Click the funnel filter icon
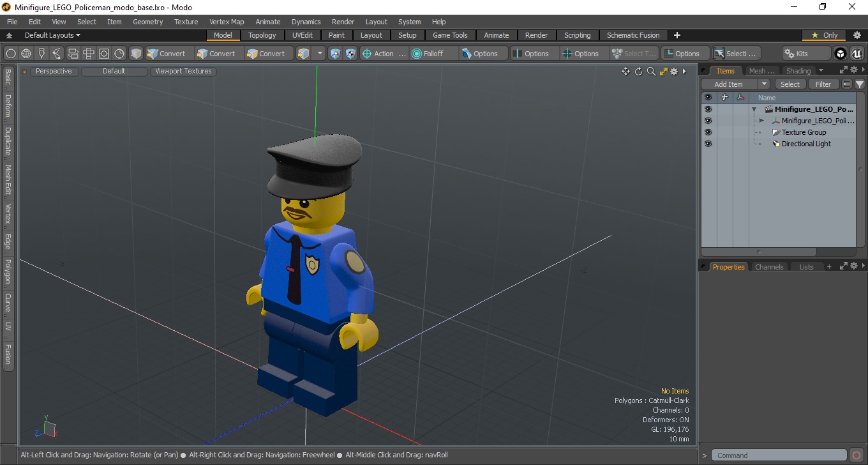The width and height of the screenshot is (868, 465). [860, 84]
